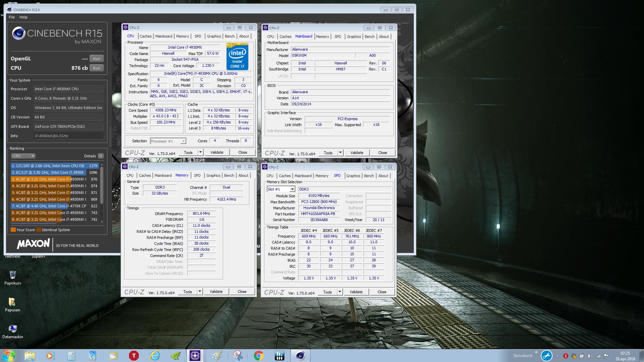Click the Cinebench R15 logo sphere
The image size is (644, 362).
pos(18,34)
